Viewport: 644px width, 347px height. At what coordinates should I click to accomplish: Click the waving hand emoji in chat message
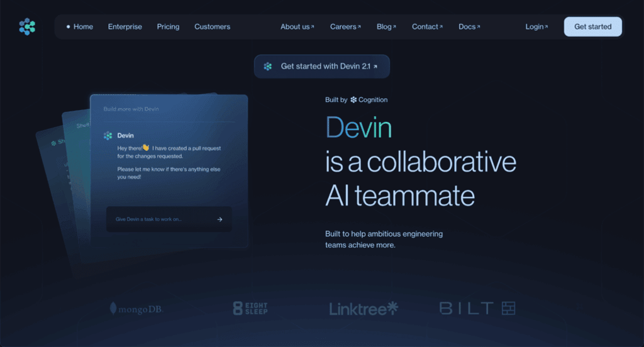(x=146, y=147)
